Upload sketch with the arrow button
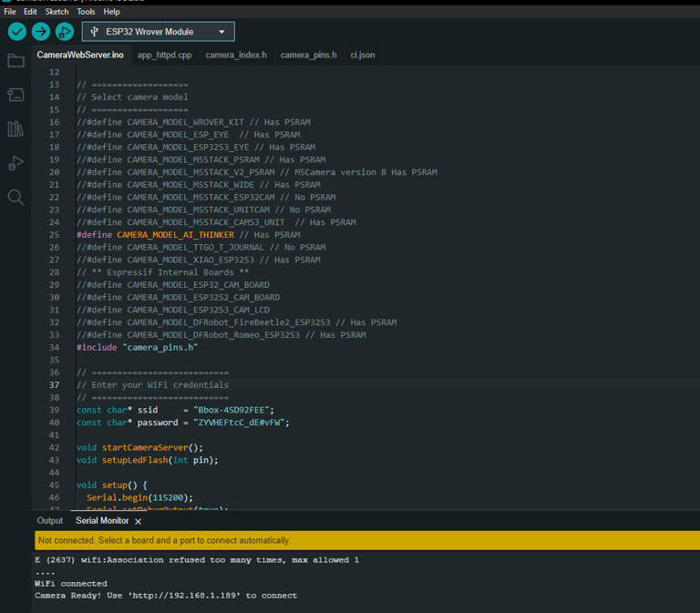Screen dimensions: 700x613 coord(41,32)
